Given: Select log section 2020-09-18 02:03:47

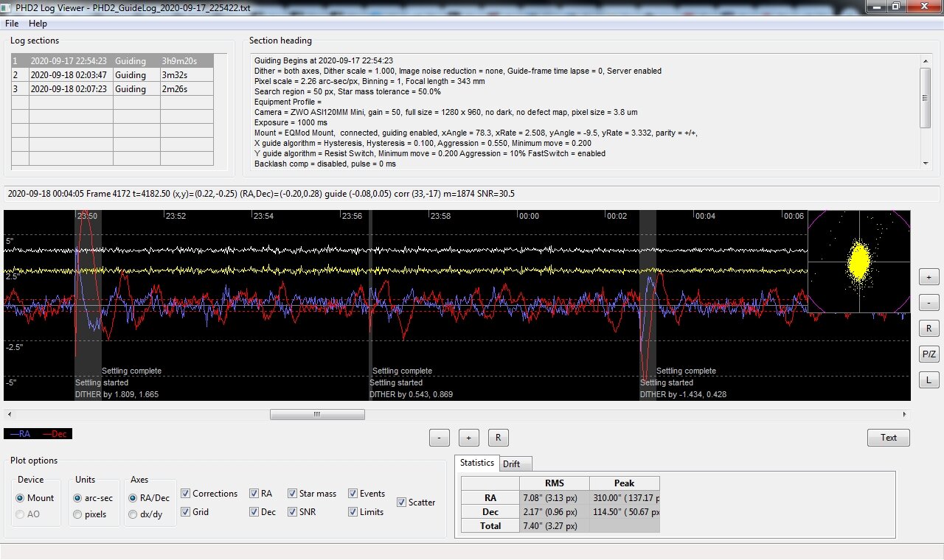Looking at the screenshot, I should (112, 75).
